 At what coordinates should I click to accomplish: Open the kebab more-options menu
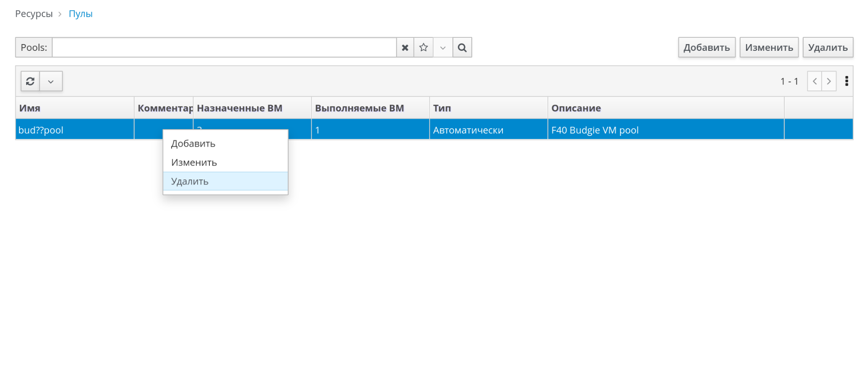[846, 81]
